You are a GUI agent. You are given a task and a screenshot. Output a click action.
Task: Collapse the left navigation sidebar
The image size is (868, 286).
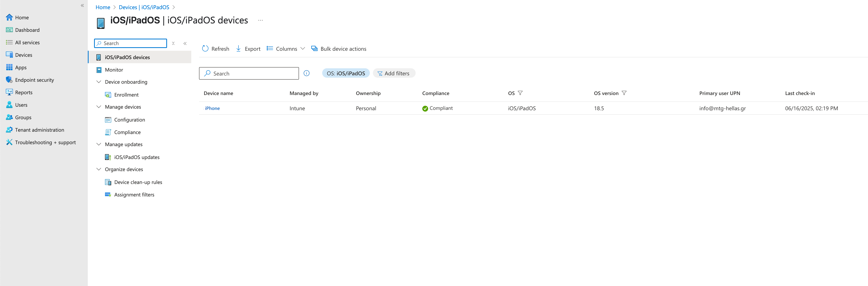click(82, 5)
